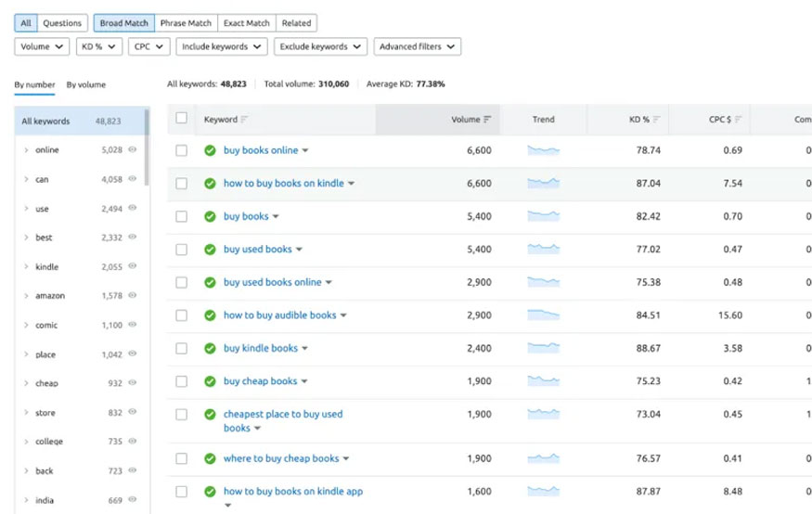Check the box for 'buy books online'
The image size is (812, 514).
[x=181, y=150]
